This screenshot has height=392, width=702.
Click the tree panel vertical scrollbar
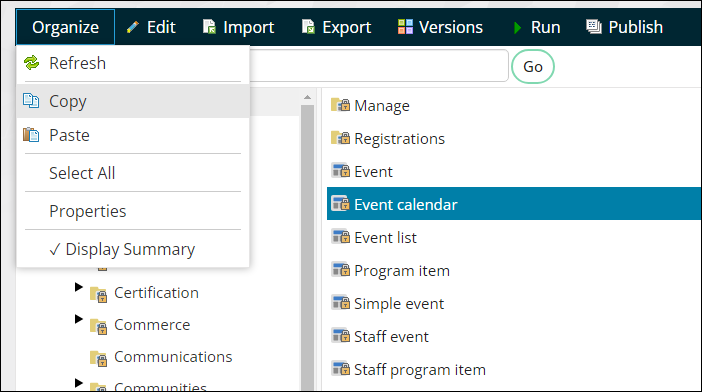[307, 247]
